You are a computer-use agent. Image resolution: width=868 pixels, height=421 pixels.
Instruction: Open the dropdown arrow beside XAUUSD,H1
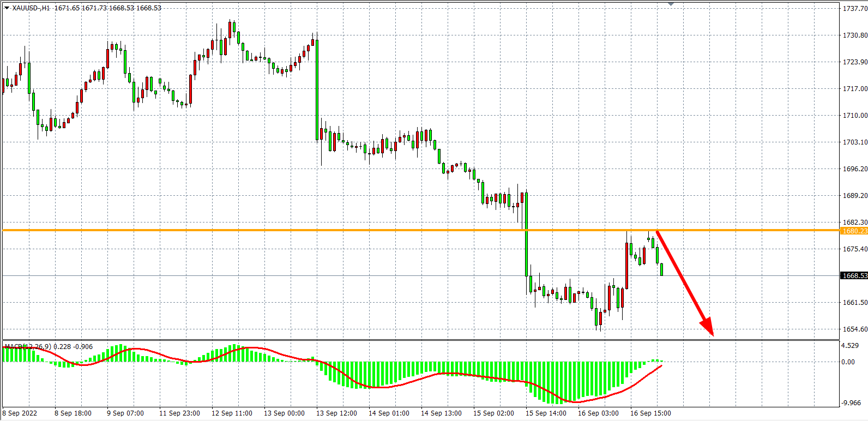coord(7,8)
